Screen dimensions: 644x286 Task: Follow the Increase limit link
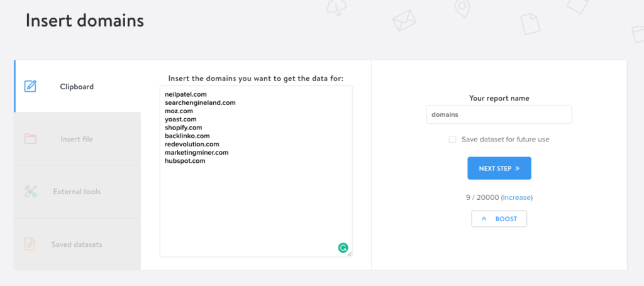pyautogui.click(x=517, y=197)
